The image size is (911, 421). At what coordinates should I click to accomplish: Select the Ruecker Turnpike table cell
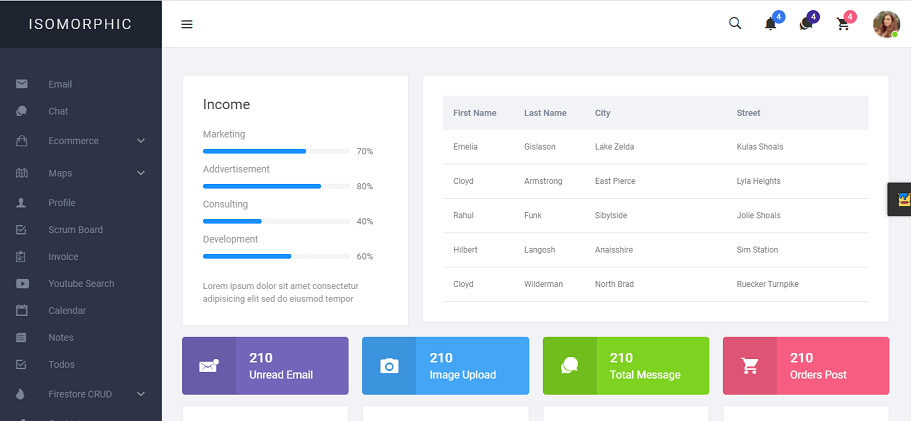click(767, 284)
